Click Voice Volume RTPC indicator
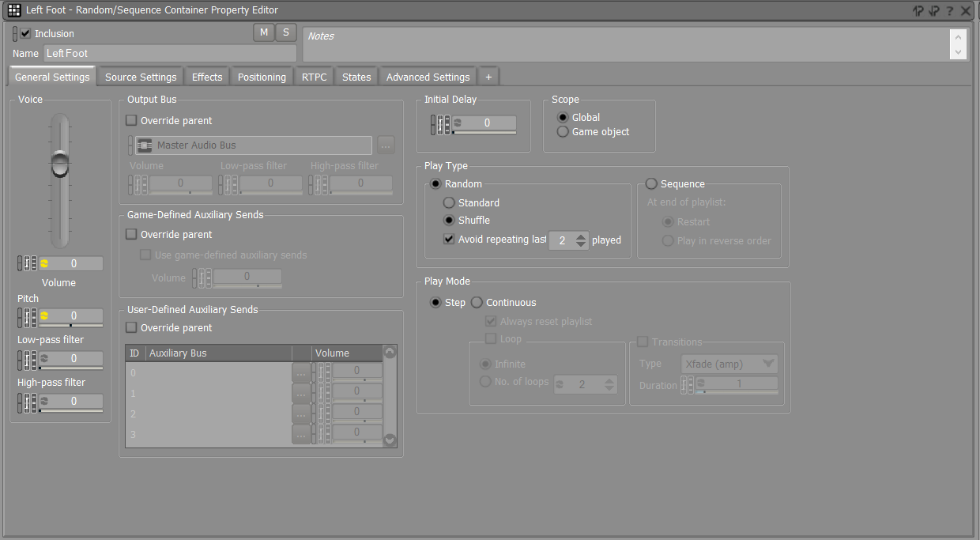Screen dimensions: 980x540 27,263
